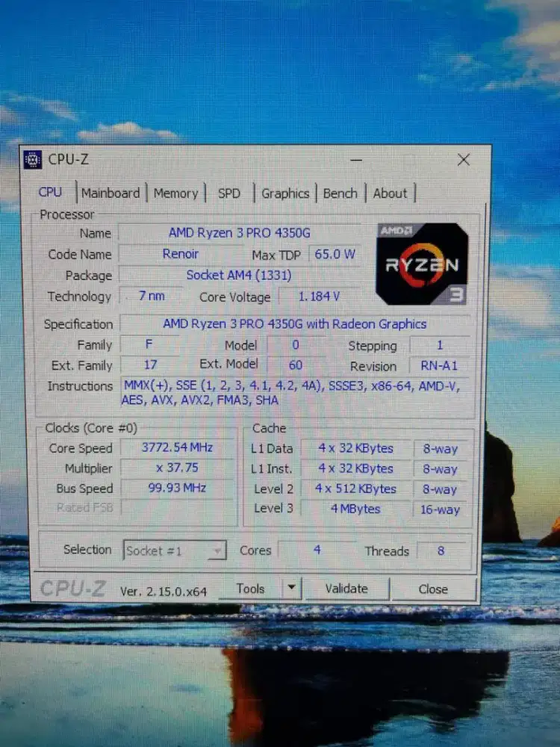Open the Memory tab
The width and height of the screenshot is (560, 747).
pos(175,193)
